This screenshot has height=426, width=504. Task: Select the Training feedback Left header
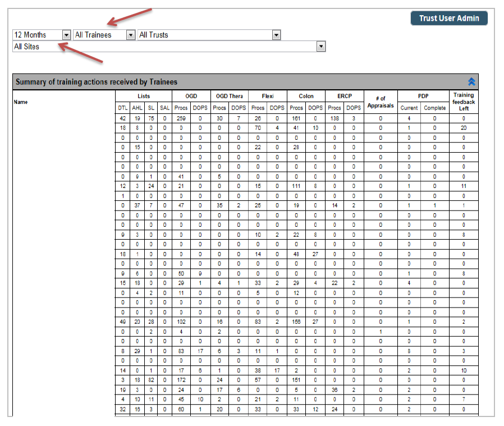coord(464,102)
